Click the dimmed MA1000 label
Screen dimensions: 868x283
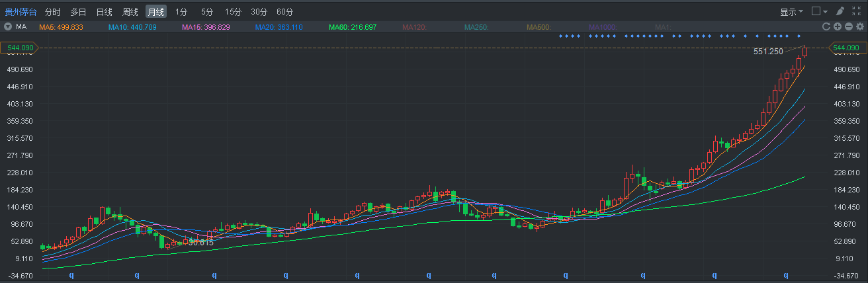pyautogui.click(x=603, y=27)
